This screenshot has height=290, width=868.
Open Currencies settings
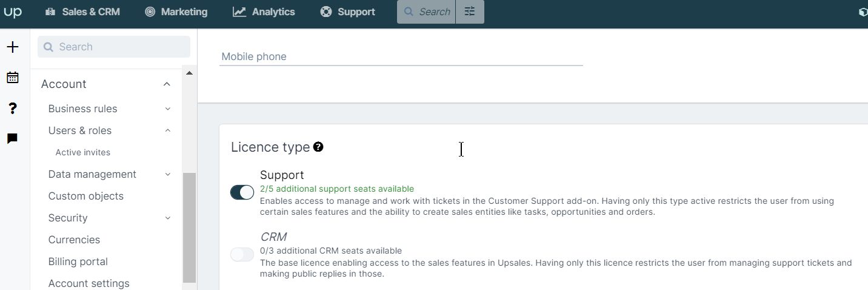click(74, 240)
